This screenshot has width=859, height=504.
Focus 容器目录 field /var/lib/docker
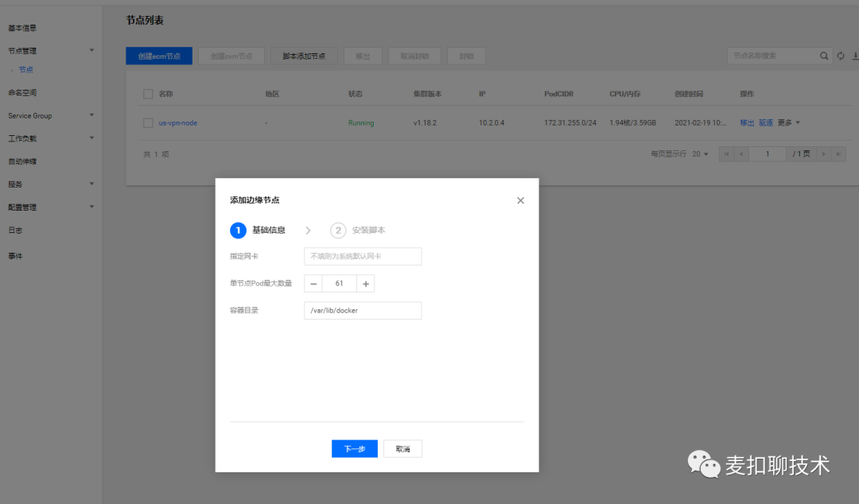point(363,311)
